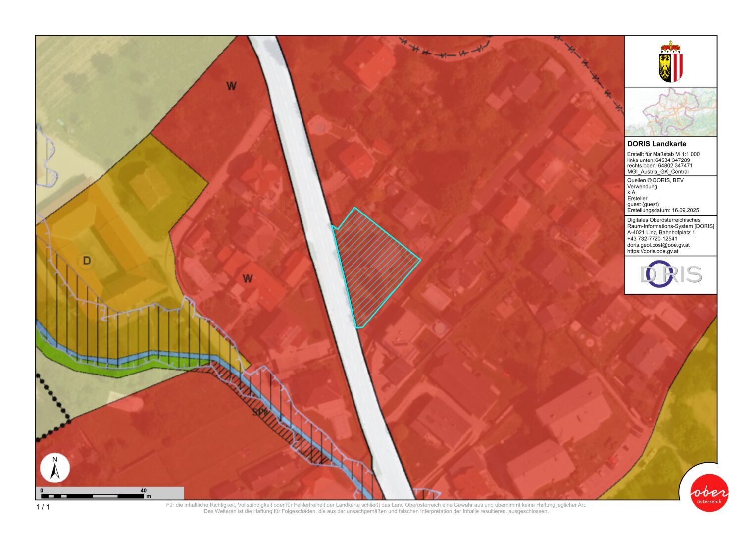Open the https://doris.ooe.gv.at link
The image size is (756, 535).
coord(653,251)
